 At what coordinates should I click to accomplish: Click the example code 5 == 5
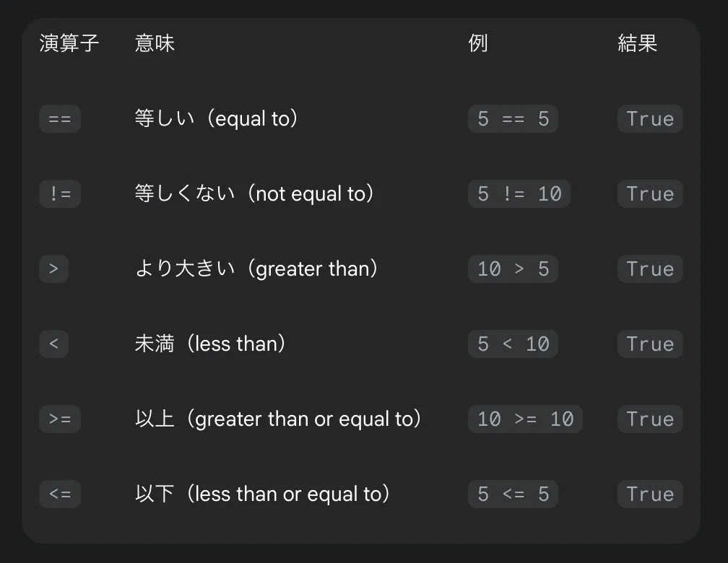click(x=513, y=119)
